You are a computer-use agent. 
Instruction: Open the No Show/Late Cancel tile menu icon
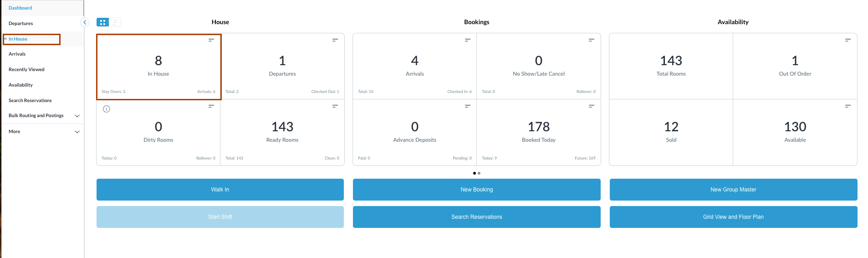[591, 40]
